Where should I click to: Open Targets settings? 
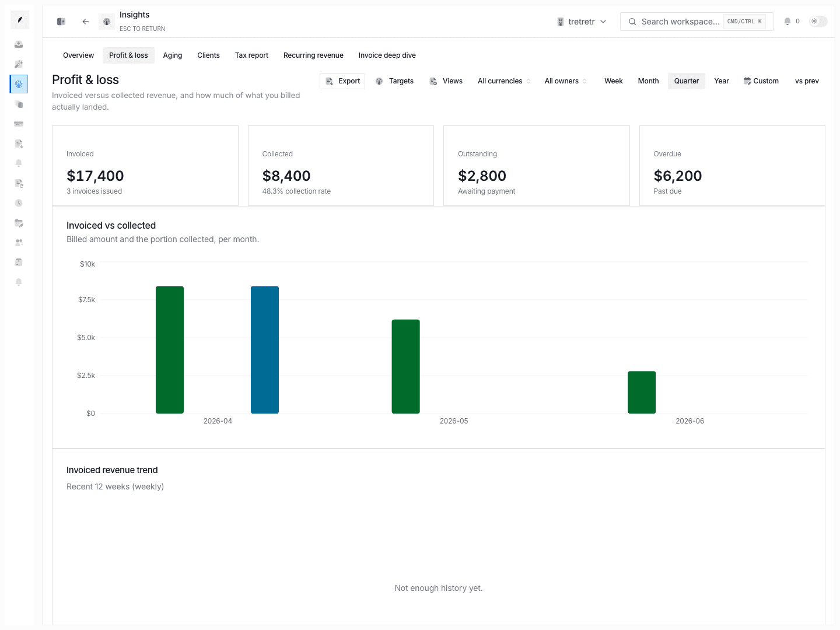[x=394, y=81]
